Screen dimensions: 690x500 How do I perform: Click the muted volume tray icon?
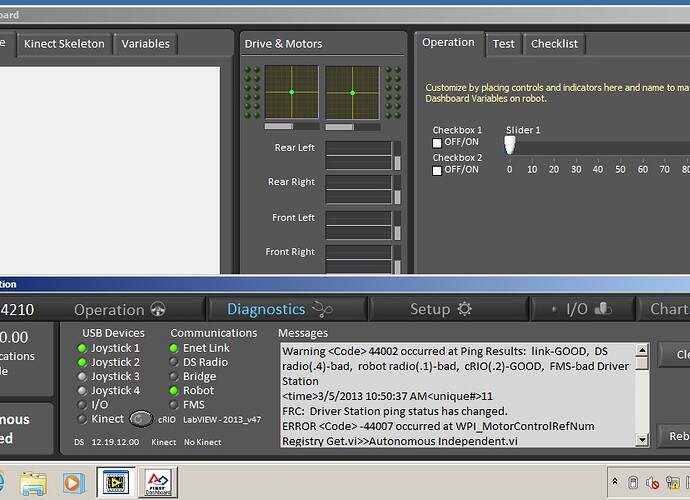pos(652,483)
